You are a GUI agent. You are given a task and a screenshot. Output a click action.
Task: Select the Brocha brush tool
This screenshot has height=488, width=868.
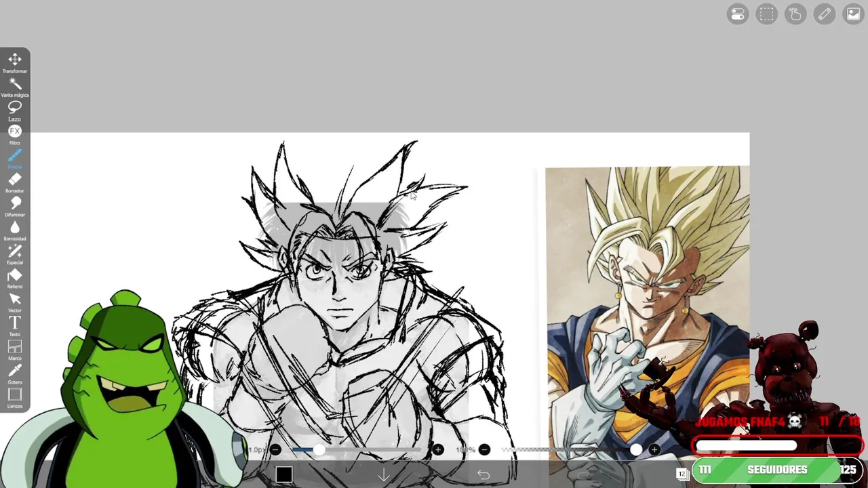coord(15,158)
